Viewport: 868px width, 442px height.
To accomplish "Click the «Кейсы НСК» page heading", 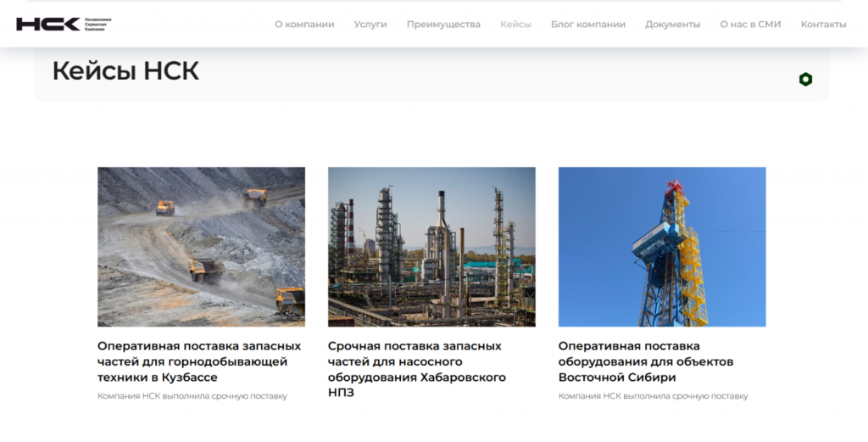I will click(x=125, y=71).
